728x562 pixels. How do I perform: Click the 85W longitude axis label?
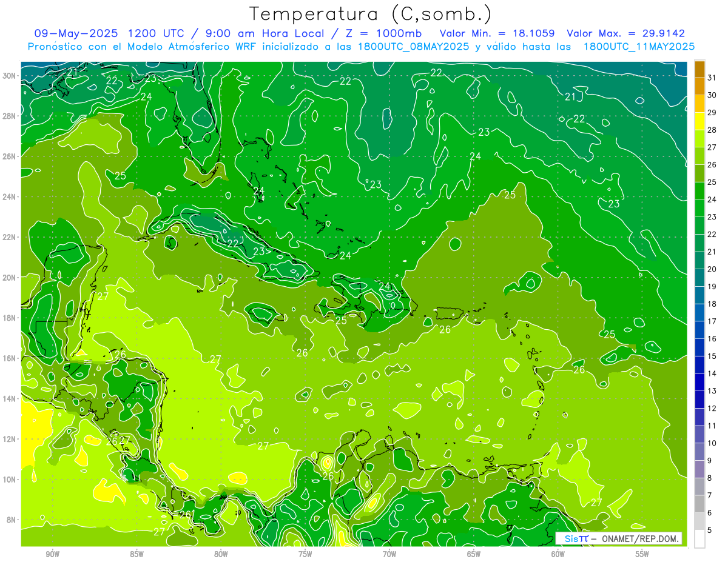pos(136,554)
